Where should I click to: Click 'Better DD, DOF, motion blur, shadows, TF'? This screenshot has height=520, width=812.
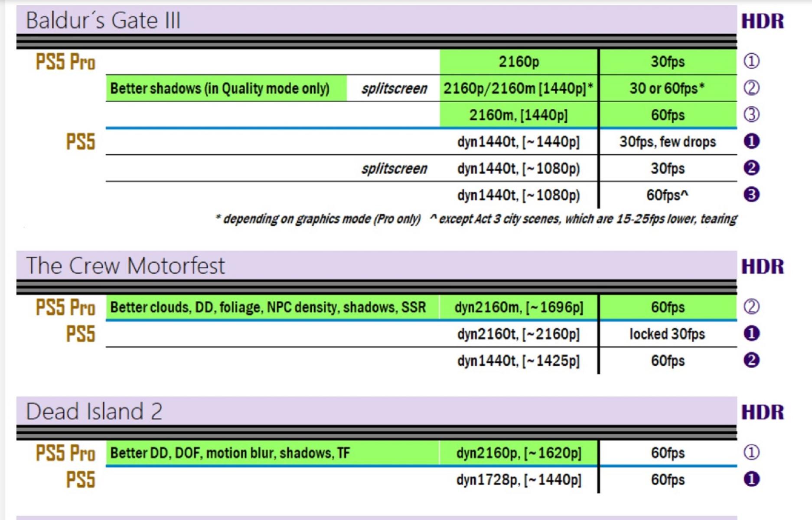point(272,453)
